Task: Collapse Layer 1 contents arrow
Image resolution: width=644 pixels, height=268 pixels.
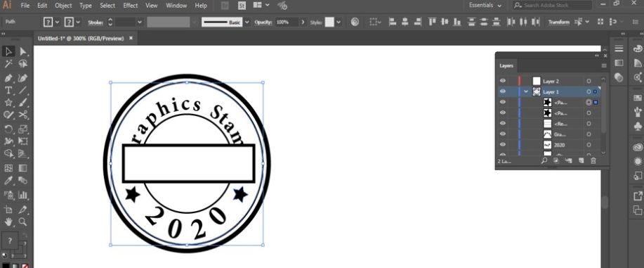Action: click(x=526, y=91)
